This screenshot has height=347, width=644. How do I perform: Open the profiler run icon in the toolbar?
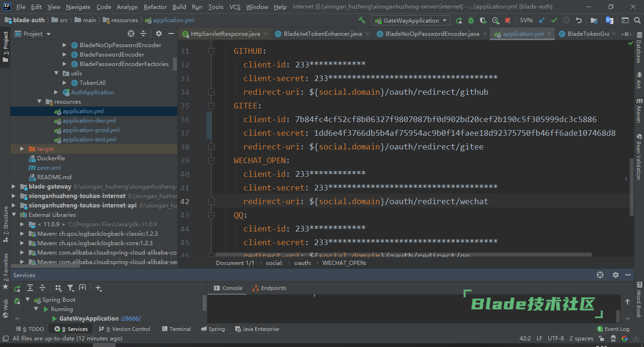click(x=495, y=20)
